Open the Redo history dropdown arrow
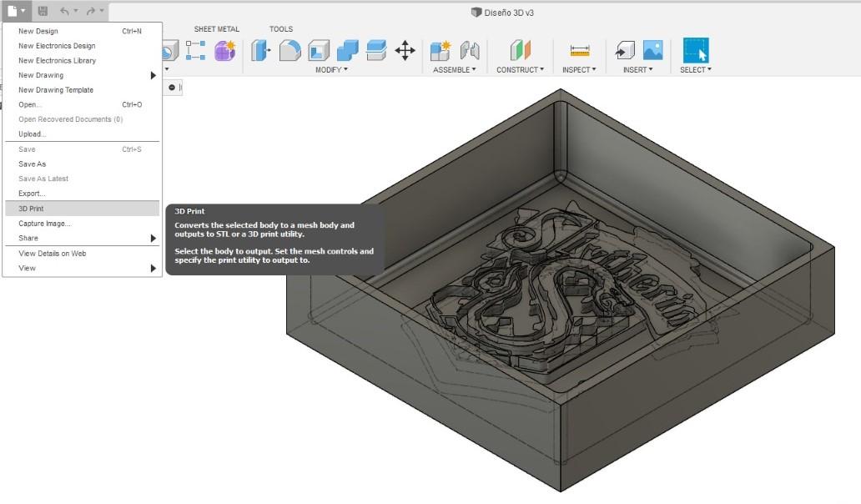Viewport: 861px width, 504px height. tap(102, 11)
